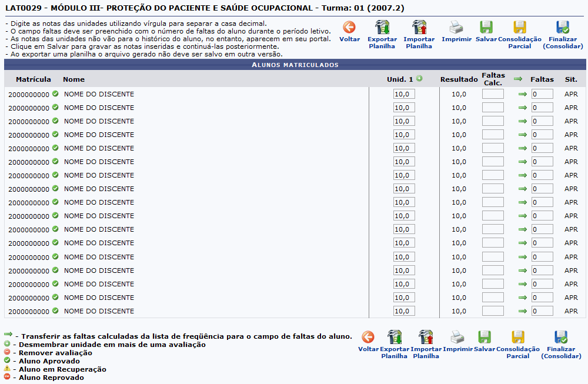This screenshot has height=384, width=588.
Task: Split Unid. 1 using the green plus icon
Action: click(x=419, y=79)
